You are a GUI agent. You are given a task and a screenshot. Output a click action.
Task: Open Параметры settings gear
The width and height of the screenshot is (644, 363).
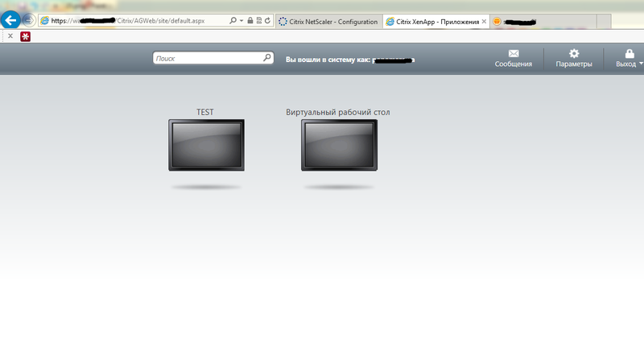pos(574,53)
